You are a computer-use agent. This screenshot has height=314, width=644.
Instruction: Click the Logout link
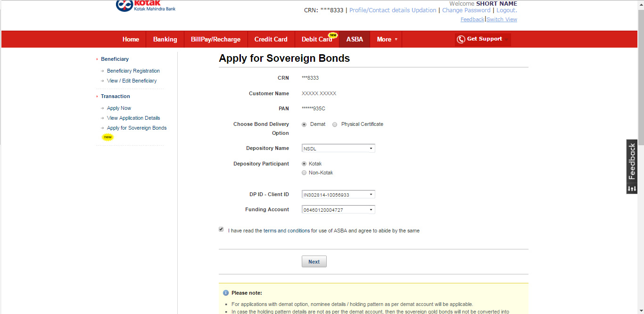[x=506, y=10]
